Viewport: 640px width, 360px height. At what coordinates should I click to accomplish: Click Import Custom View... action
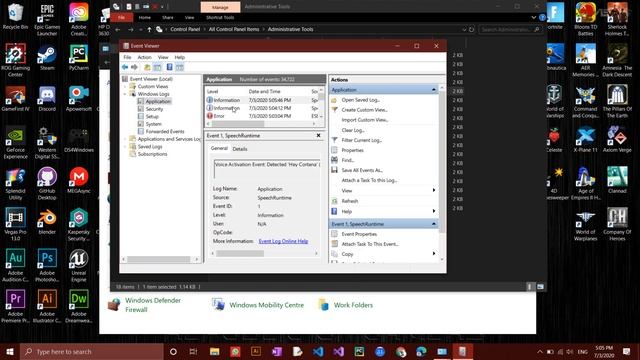(x=364, y=120)
